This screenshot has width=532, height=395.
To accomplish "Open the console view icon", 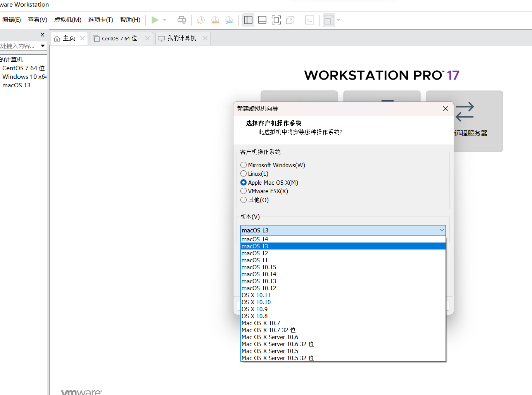I will 309,20.
